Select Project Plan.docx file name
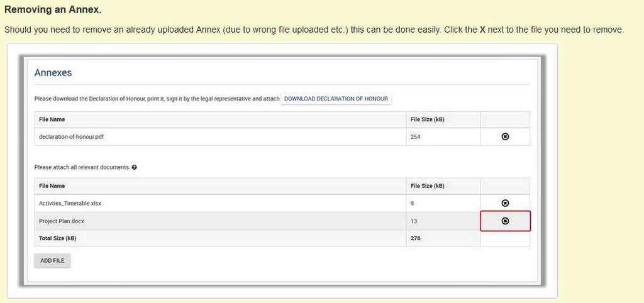Image resolution: width=644 pixels, height=303 pixels. (62, 221)
